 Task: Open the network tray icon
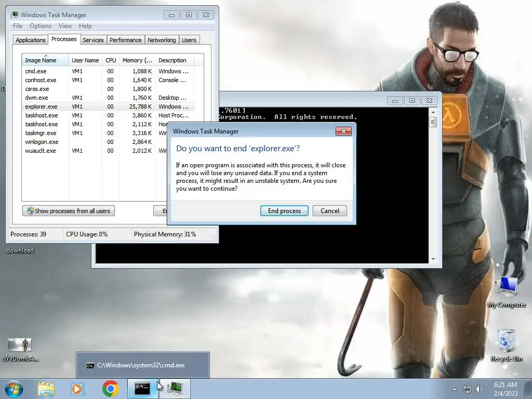coord(467,389)
